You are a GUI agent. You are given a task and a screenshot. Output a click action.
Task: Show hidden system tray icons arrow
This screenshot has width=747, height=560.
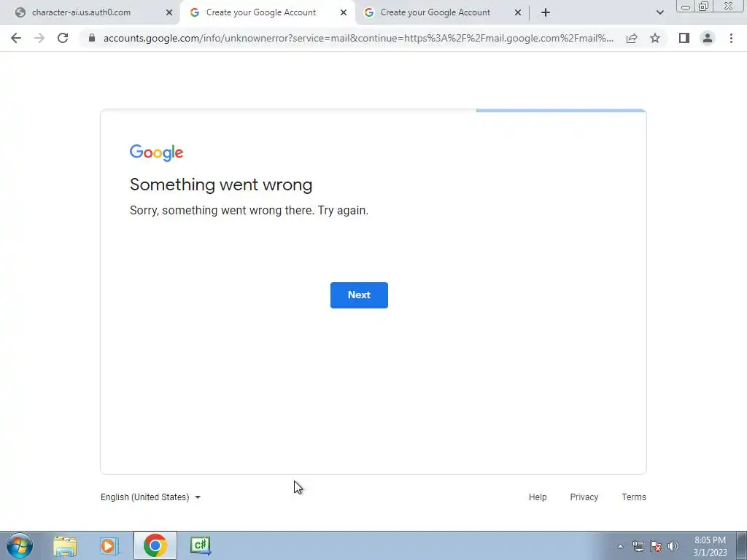coord(620,546)
